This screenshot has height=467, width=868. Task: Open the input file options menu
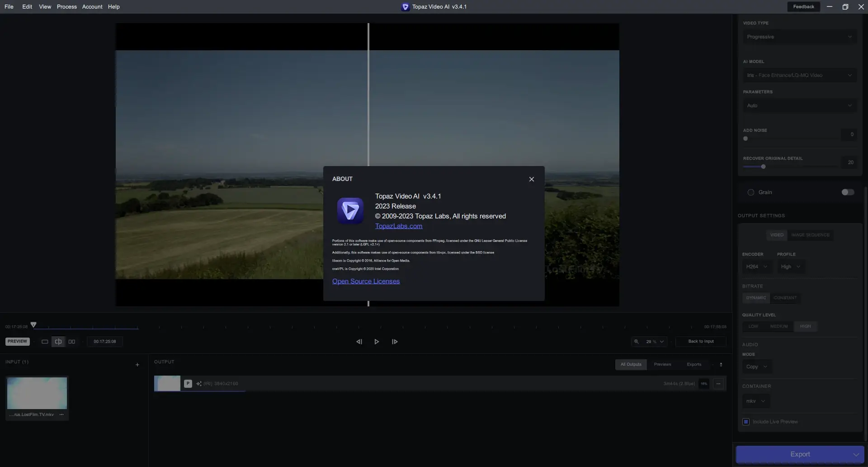(x=61, y=415)
